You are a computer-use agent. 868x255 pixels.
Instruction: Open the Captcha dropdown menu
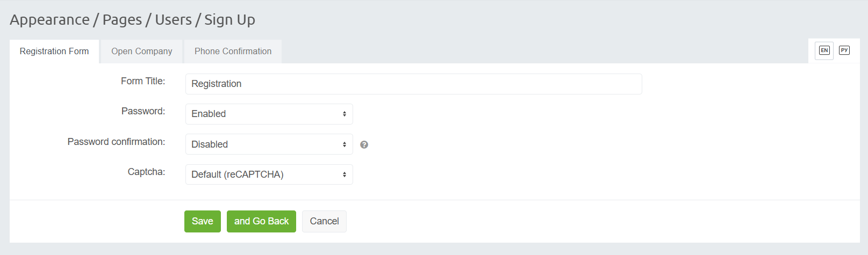coord(269,174)
